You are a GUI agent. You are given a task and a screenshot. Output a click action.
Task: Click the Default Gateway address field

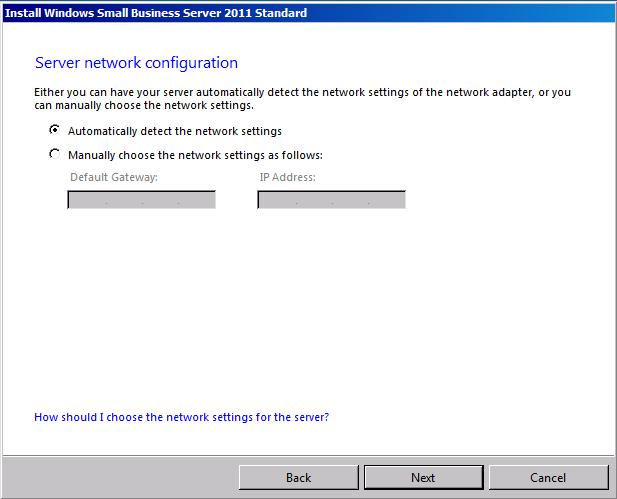(142, 200)
